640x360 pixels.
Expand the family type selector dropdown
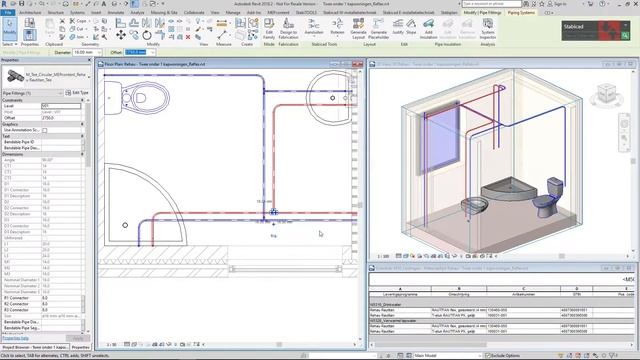(89, 77)
